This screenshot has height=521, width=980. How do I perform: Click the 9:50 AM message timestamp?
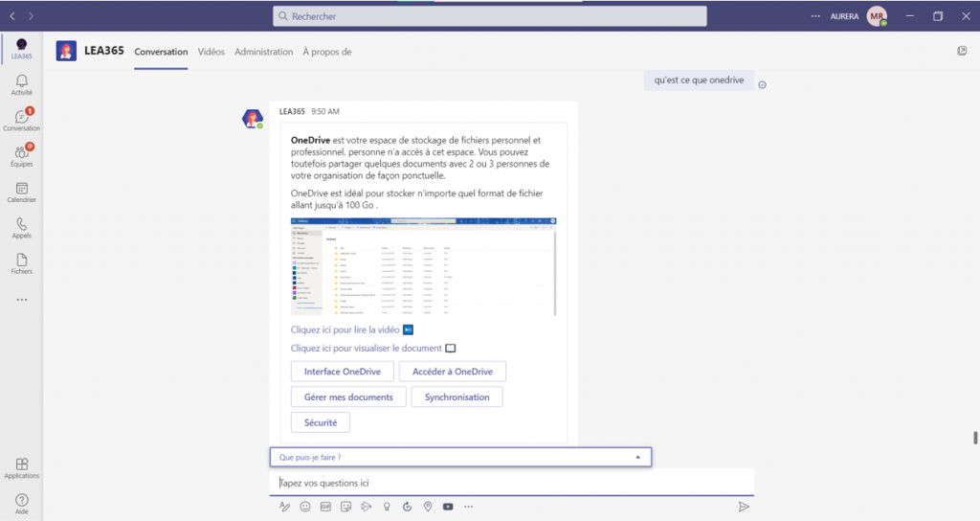tap(325, 111)
